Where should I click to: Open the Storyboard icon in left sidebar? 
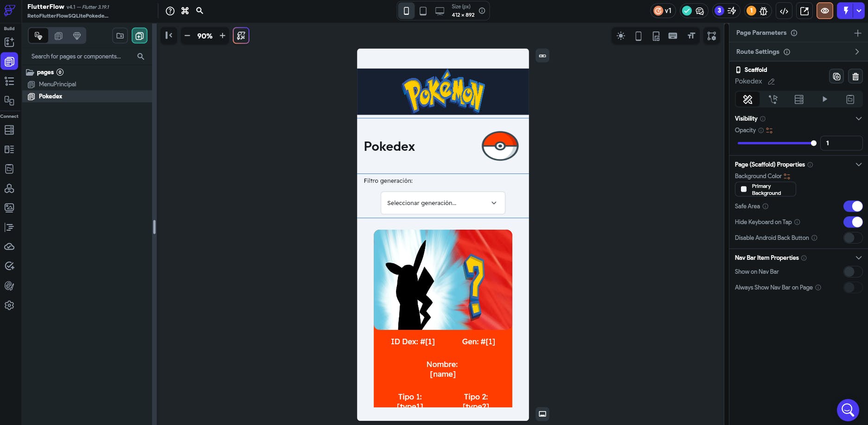click(x=9, y=101)
